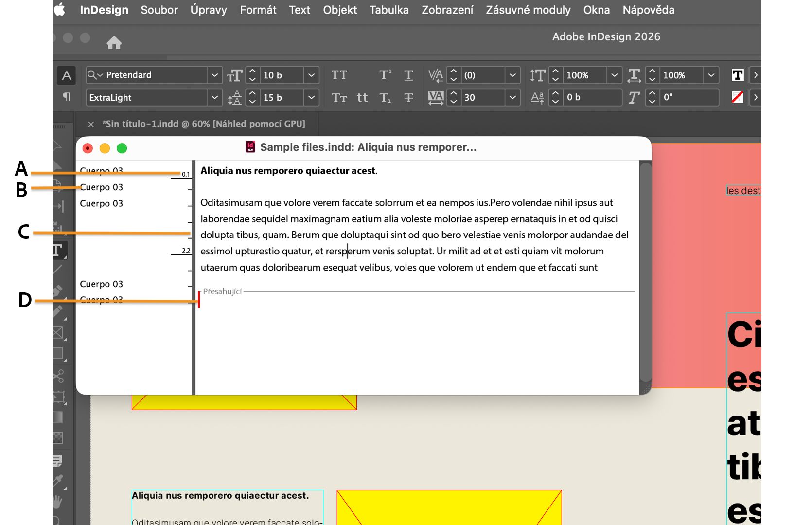This screenshot has height=525, width=812.
Task: Switch to Paragraph Formatting Controls (pilcrow)
Action: (x=67, y=97)
